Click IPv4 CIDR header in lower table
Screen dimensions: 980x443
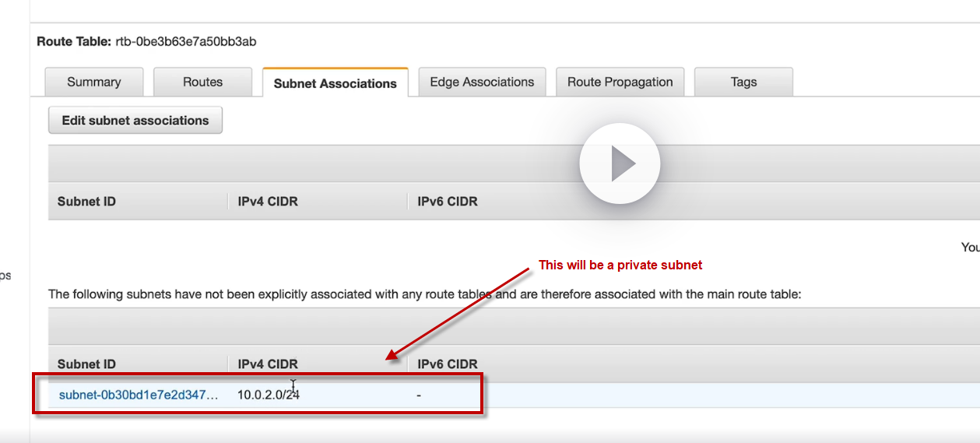tap(268, 364)
